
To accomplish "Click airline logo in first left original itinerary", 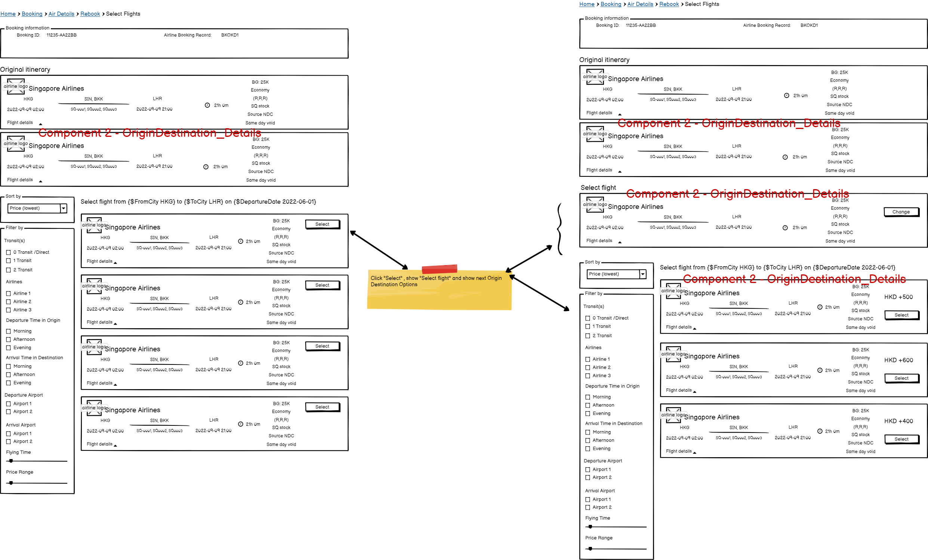I will (x=16, y=86).
